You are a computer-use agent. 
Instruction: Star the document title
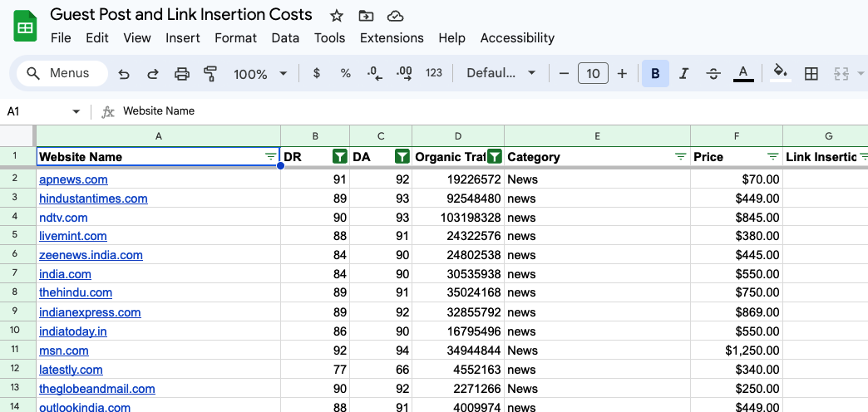coord(336,16)
